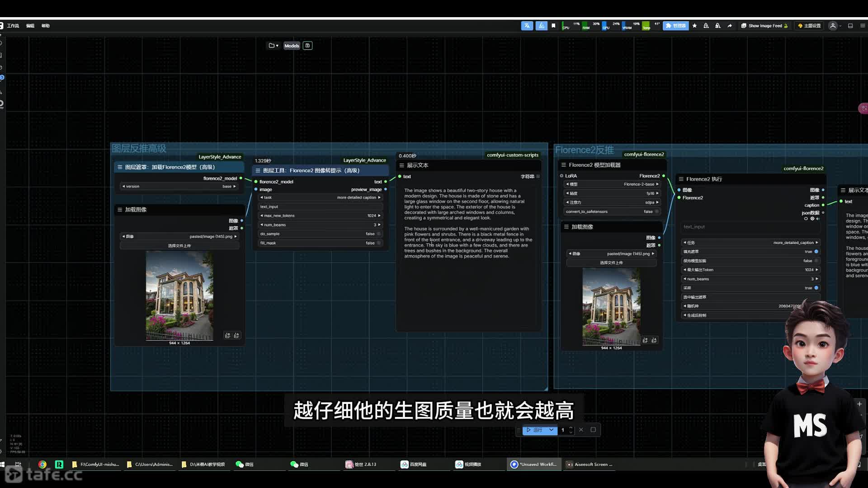868x488 pixels.
Task: Open the green R app in the taskbar
Action: pyautogui.click(x=59, y=465)
